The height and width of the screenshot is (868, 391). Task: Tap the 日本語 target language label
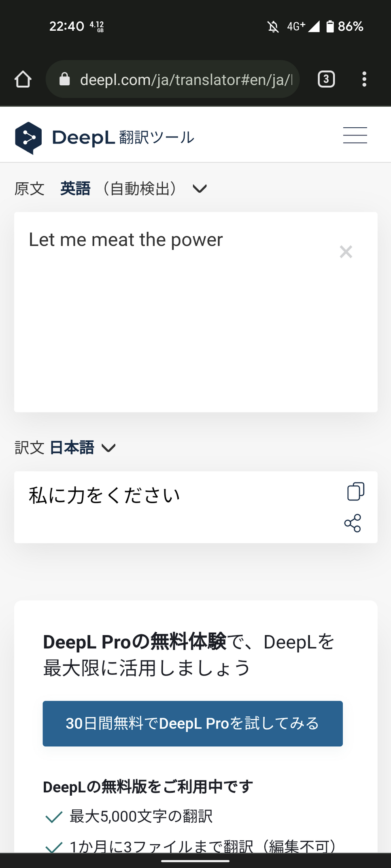[x=72, y=448]
